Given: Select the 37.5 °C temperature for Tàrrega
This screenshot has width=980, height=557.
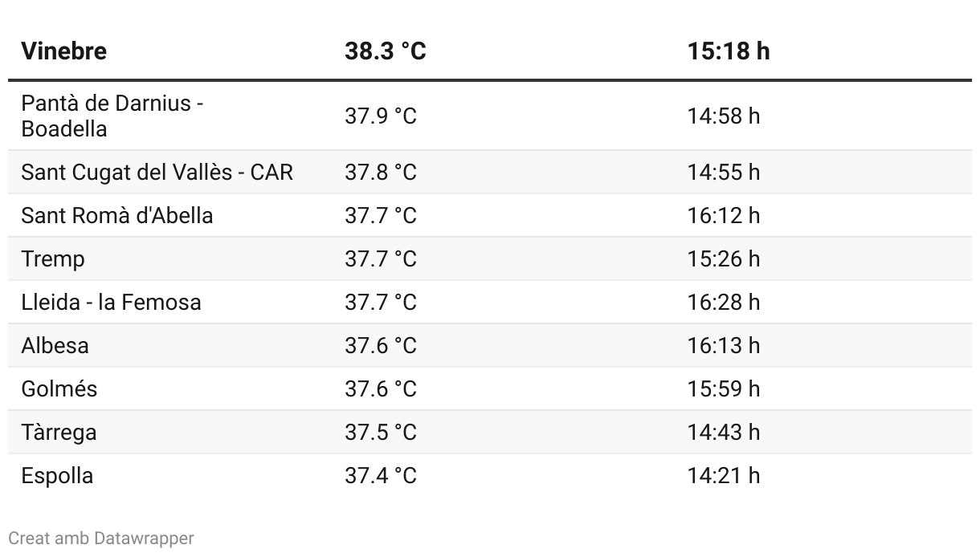Looking at the screenshot, I should 381,432.
